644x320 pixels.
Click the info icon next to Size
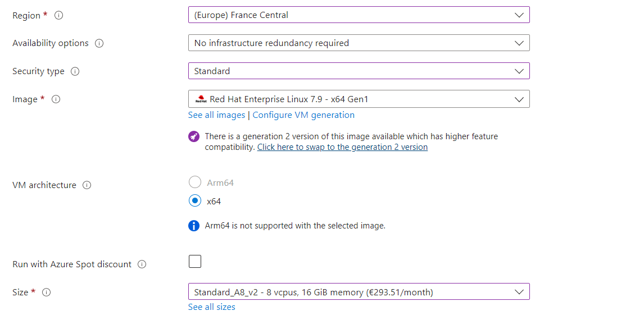pos(47,292)
